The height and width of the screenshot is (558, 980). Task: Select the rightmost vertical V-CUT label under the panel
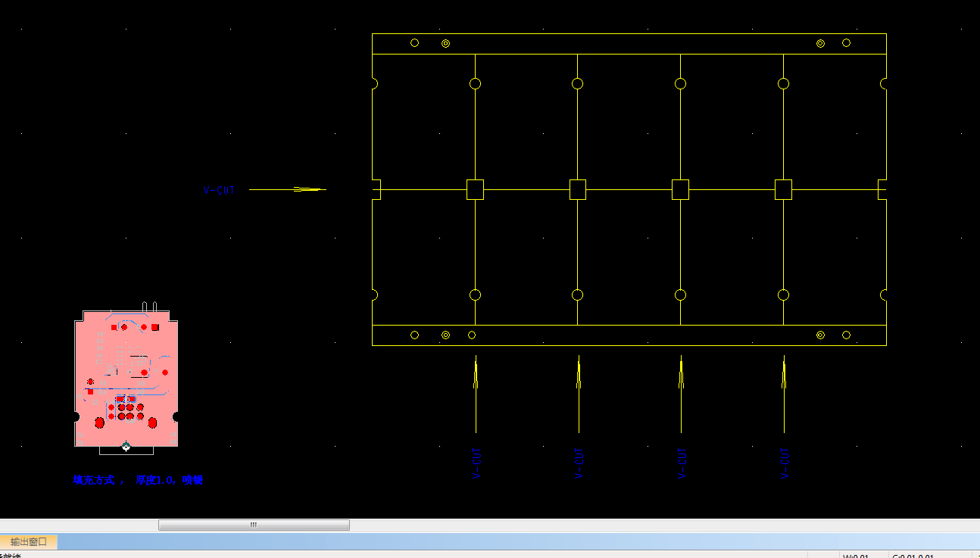click(785, 463)
